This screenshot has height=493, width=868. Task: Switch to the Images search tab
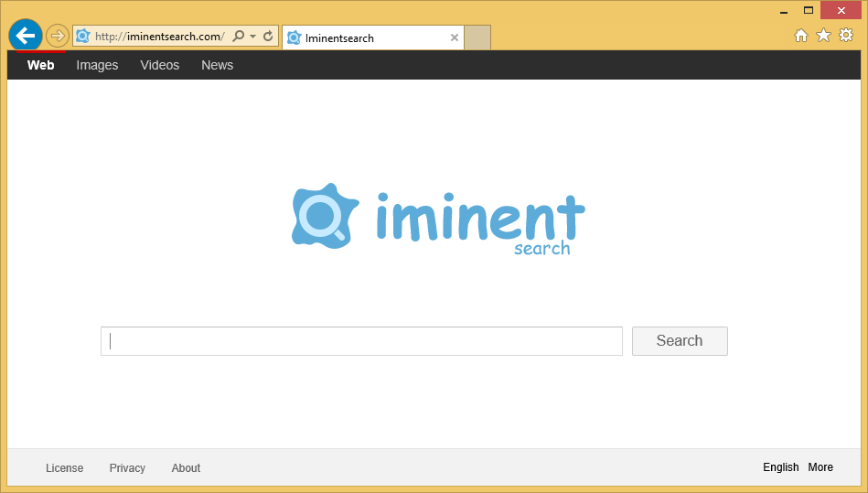coord(97,65)
